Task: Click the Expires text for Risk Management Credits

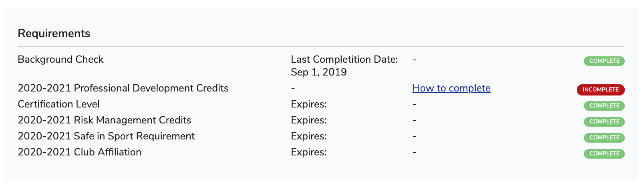Action: coord(309,120)
